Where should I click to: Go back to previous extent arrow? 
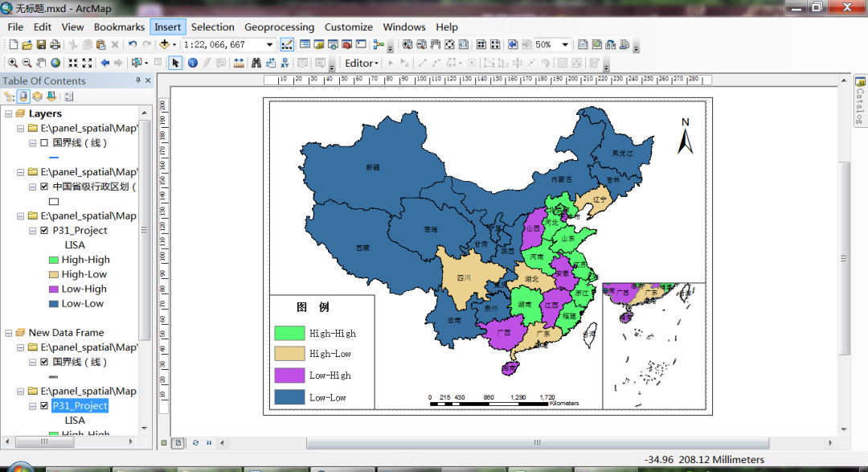pyautogui.click(x=104, y=64)
